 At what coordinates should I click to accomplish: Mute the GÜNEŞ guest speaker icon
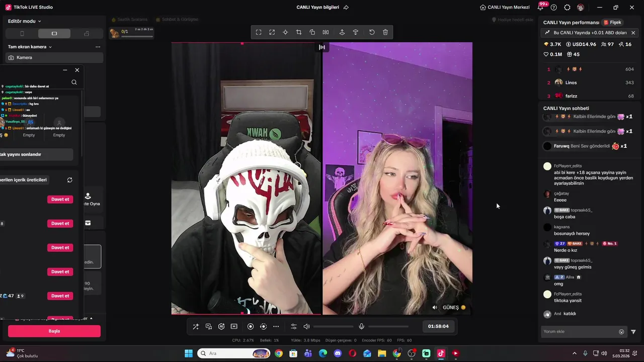[x=435, y=307]
